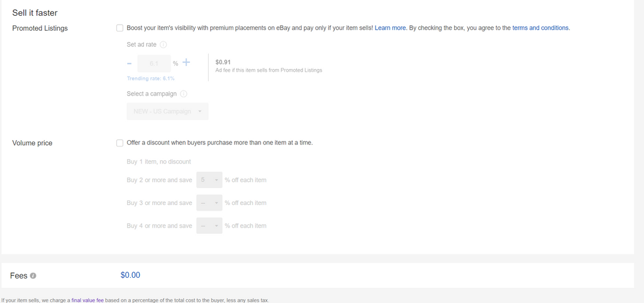Image resolution: width=644 pixels, height=303 pixels.
Task: Click the Buy 1 item, no discount text
Action: coord(159,162)
